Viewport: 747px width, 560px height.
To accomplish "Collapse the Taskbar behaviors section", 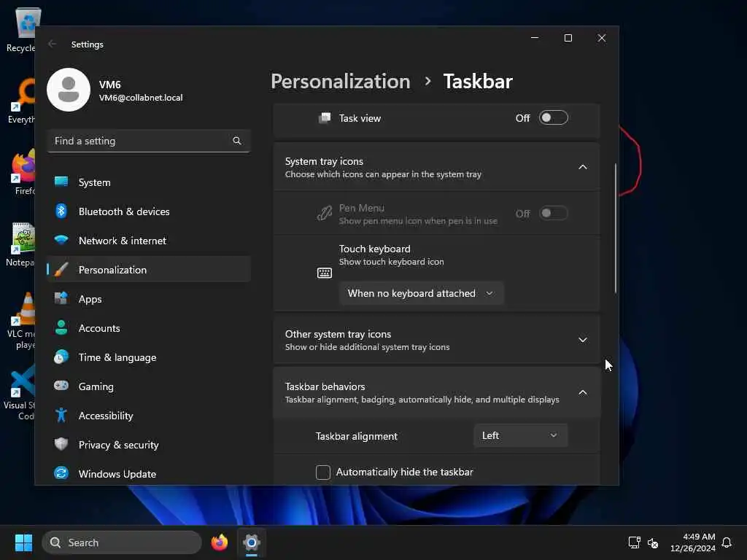I will [583, 392].
